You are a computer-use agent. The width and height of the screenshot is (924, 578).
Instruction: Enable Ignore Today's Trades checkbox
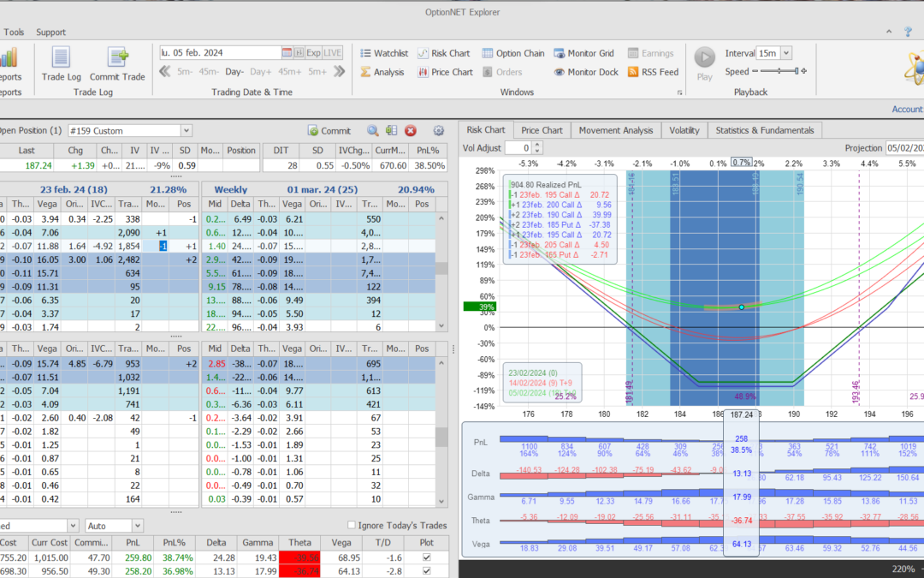[352, 525]
